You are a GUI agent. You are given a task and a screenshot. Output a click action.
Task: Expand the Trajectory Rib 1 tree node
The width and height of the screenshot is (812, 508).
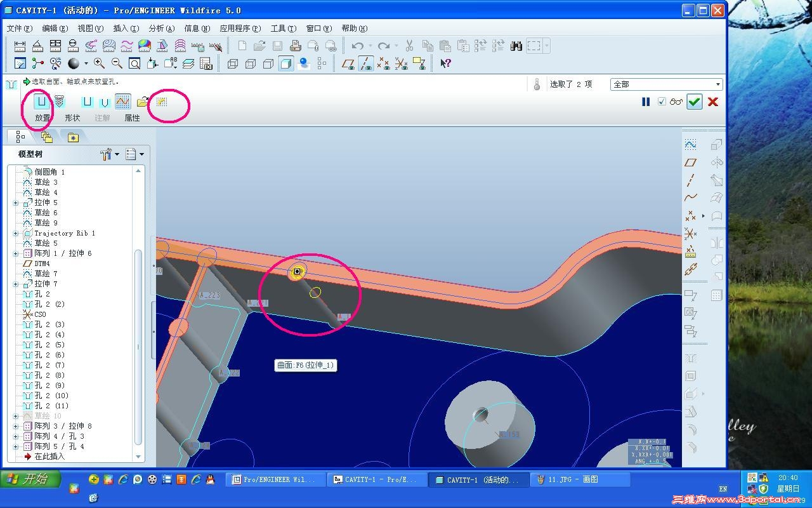coord(15,233)
